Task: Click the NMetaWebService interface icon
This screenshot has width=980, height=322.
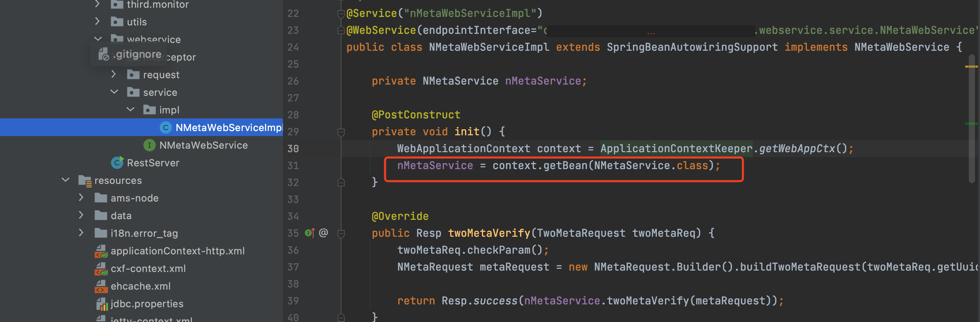Action: [x=149, y=145]
